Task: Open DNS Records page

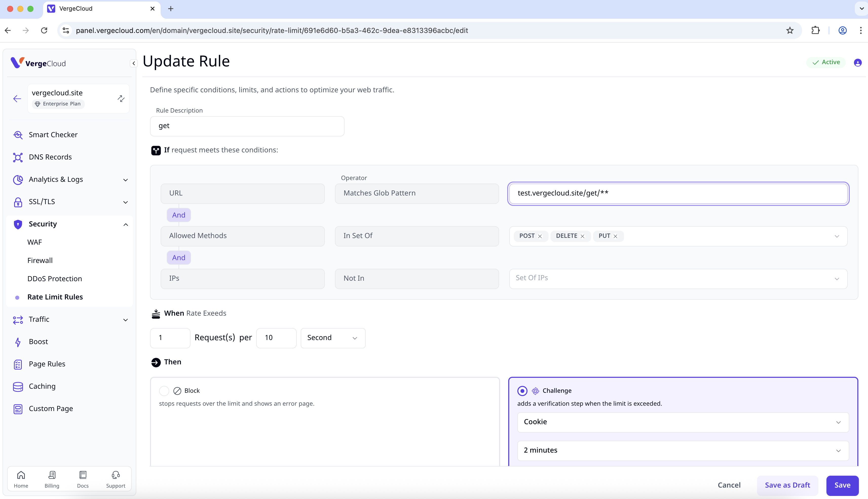Action: (x=50, y=157)
